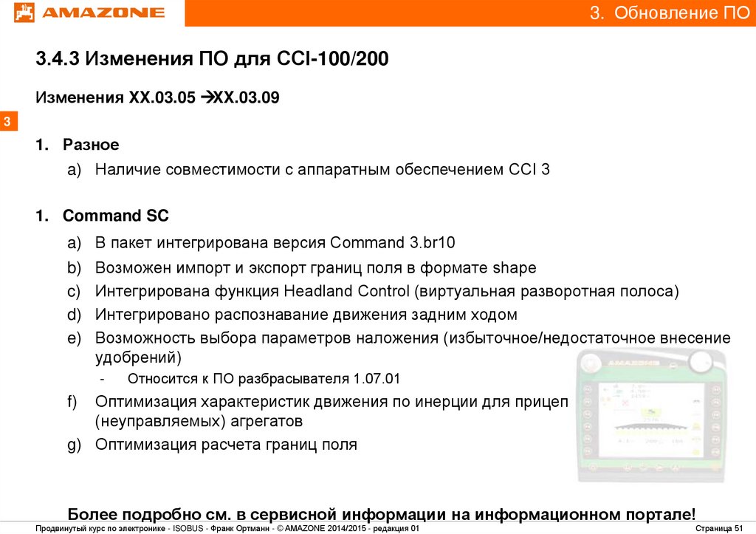Click sub-item 'Относится к ПО разбрасывателя 1.07.01'
The image size is (756, 534).
tap(264, 379)
